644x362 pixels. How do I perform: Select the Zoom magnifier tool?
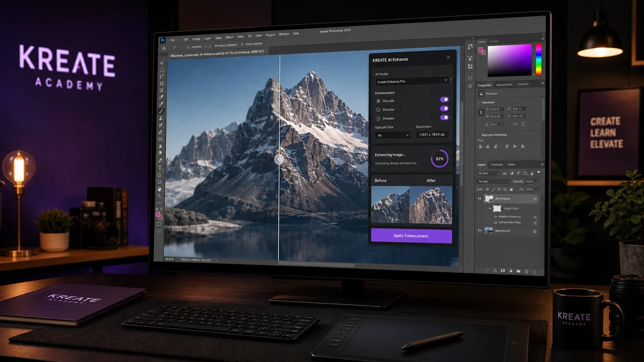pos(159,196)
